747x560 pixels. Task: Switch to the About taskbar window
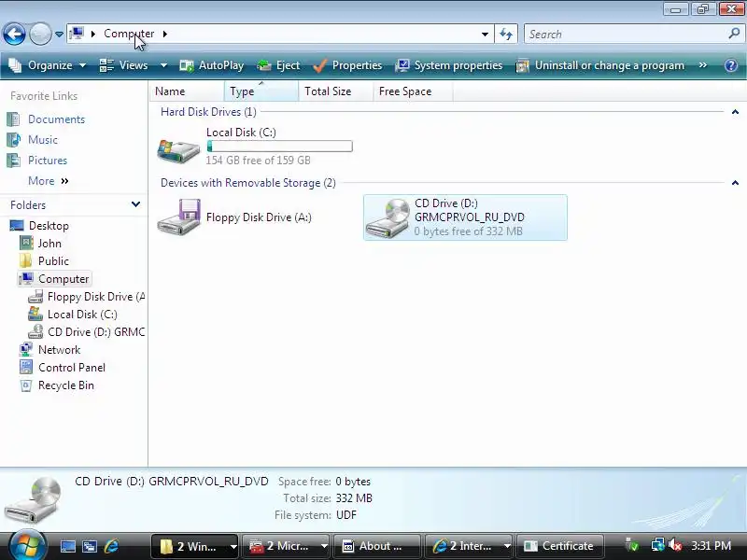coord(377,546)
